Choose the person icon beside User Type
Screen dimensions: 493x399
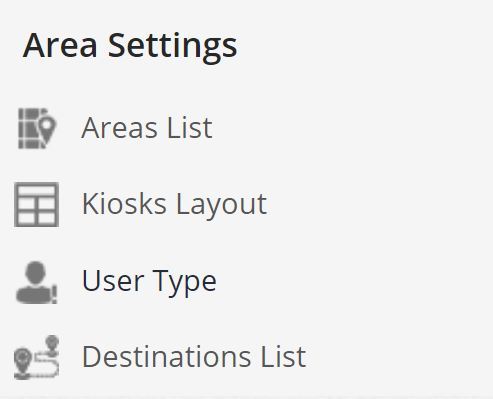click(36, 283)
